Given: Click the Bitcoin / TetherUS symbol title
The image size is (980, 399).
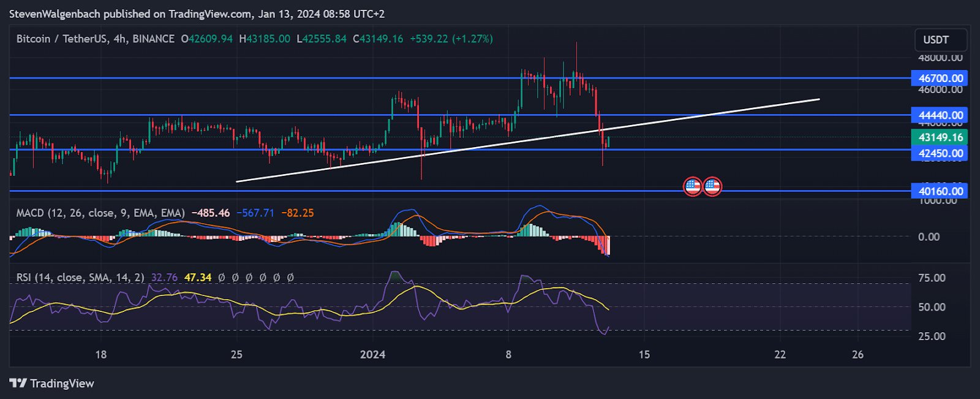Looking at the screenshot, I should (95, 39).
